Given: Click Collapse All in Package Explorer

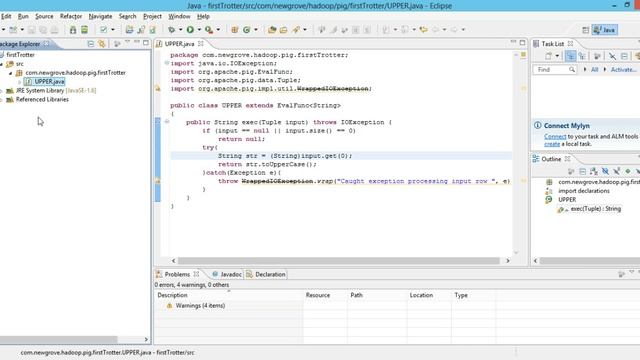Looking at the screenshot, I should [91, 44].
